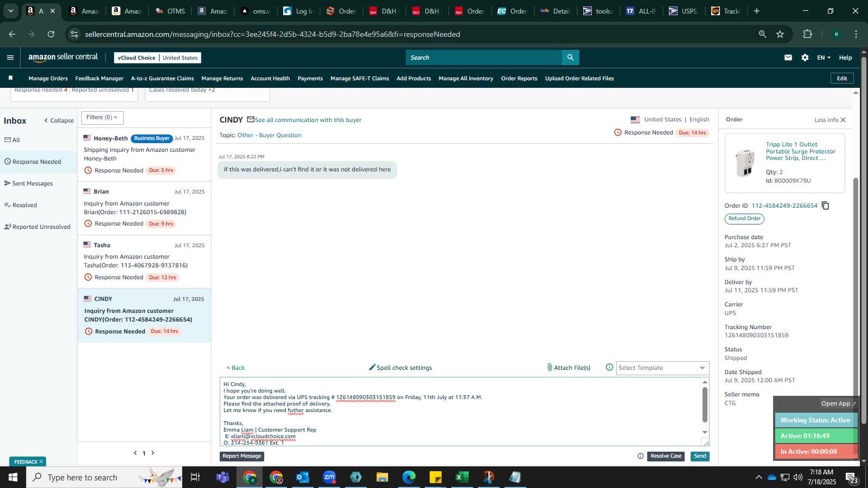Click the search magnifier button
The height and width of the screenshot is (488, 868).
(570, 57)
